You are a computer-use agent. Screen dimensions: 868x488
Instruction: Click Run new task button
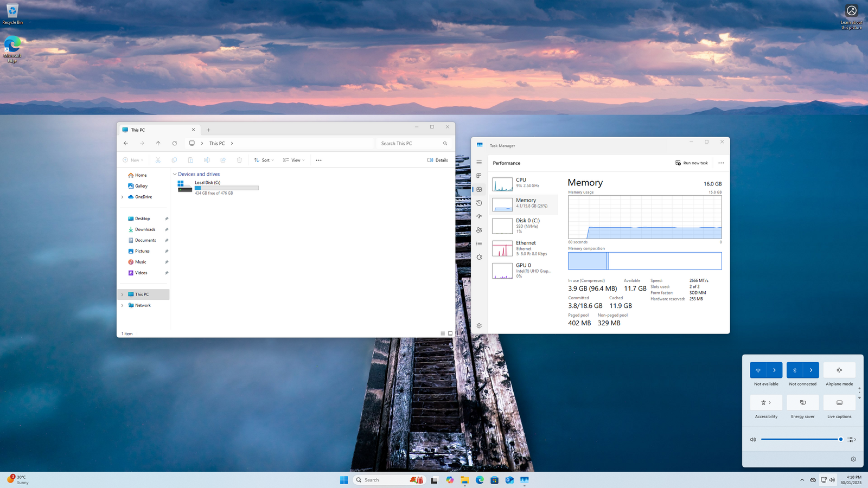click(692, 163)
